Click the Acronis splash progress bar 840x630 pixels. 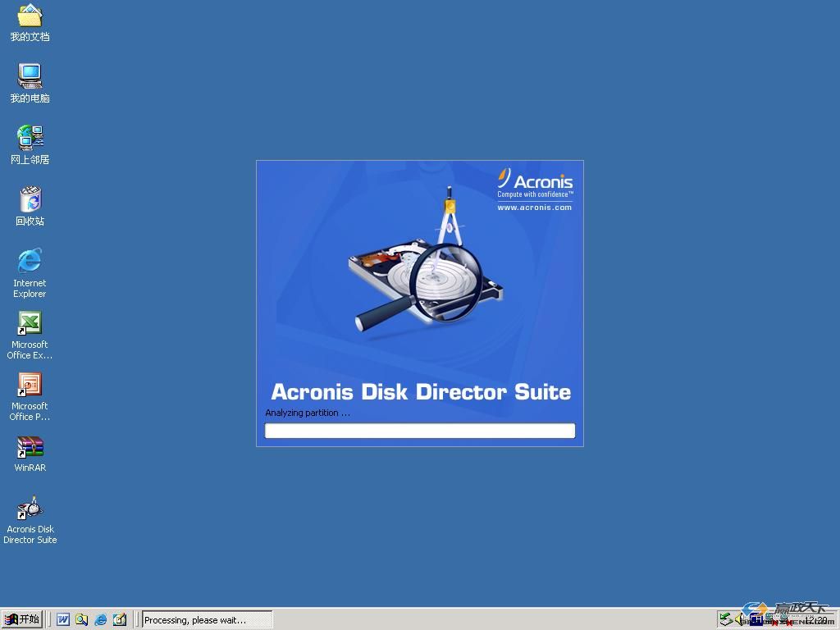pos(419,431)
